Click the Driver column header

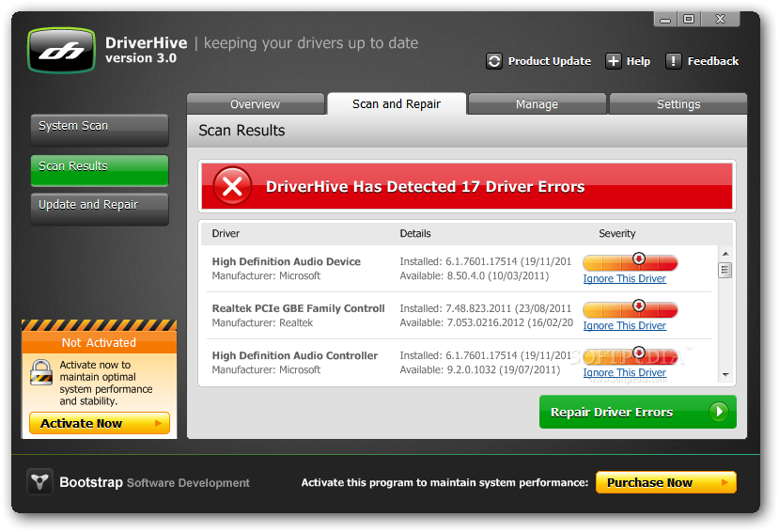[x=226, y=233]
